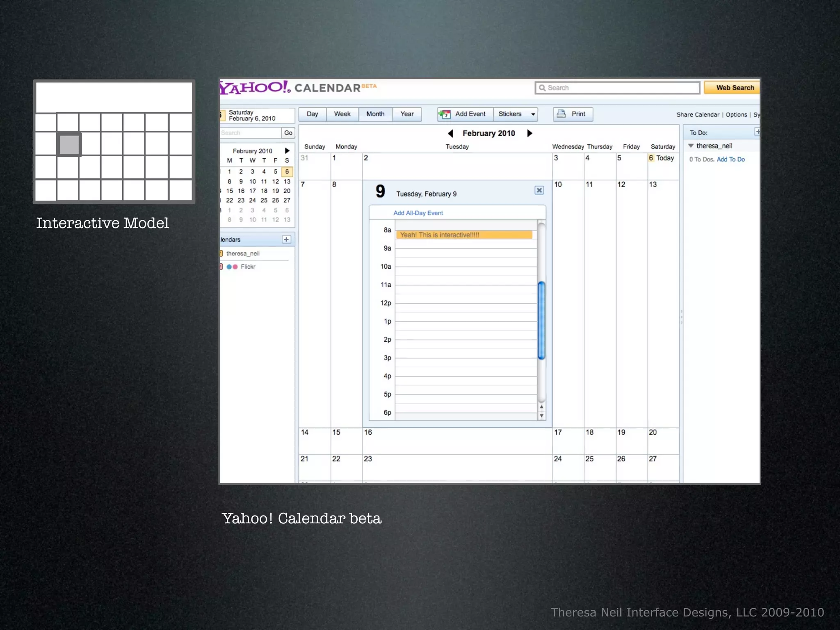
Task: Go to next month in main calendar
Action: (x=530, y=133)
